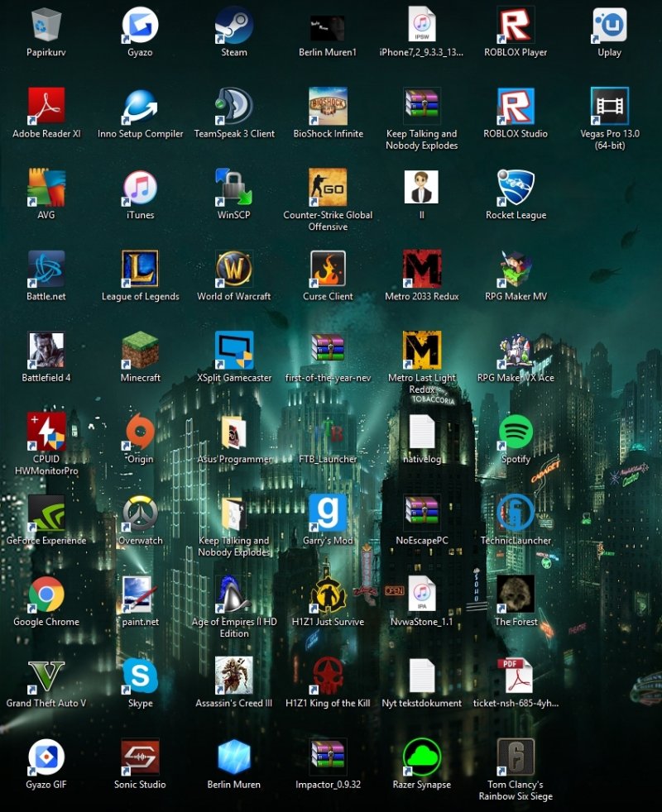This screenshot has width=662, height=812.
Task: Open RPG Maker MV shortcut
Action: click(516, 269)
